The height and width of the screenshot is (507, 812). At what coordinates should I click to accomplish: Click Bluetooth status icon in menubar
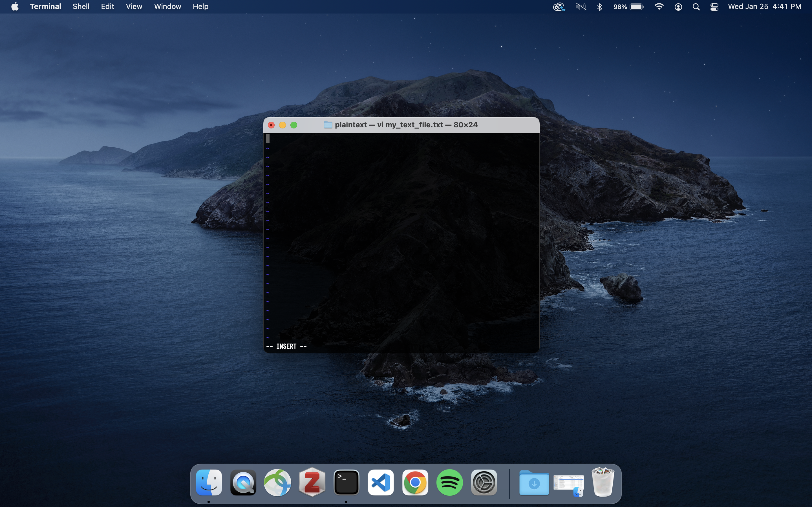[599, 6]
